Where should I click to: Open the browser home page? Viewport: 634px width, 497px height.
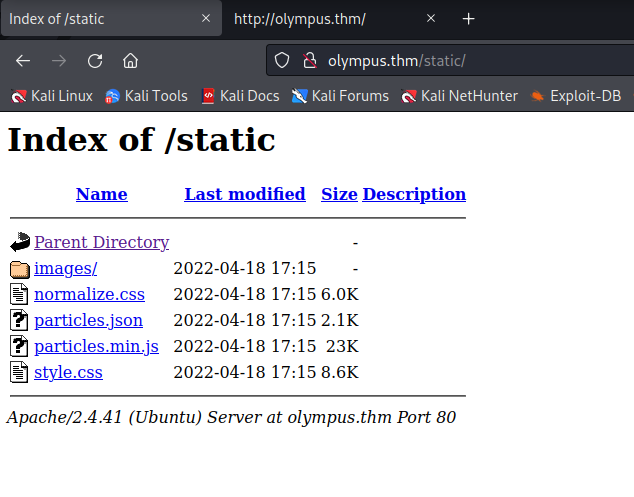click(x=130, y=61)
